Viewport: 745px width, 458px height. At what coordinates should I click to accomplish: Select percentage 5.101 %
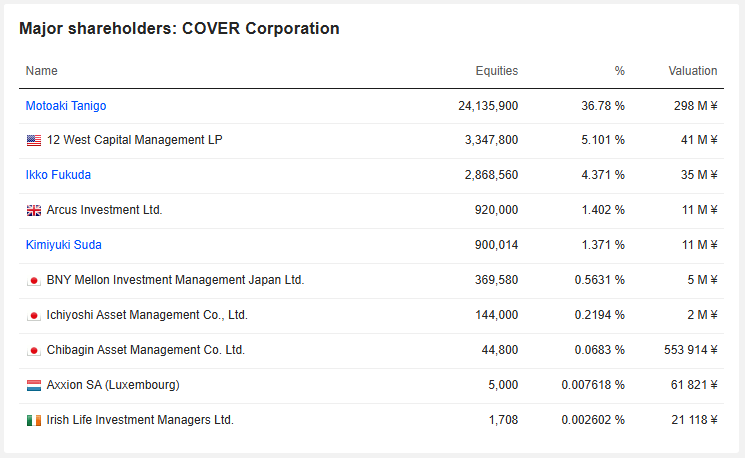pyautogui.click(x=603, y=140)
